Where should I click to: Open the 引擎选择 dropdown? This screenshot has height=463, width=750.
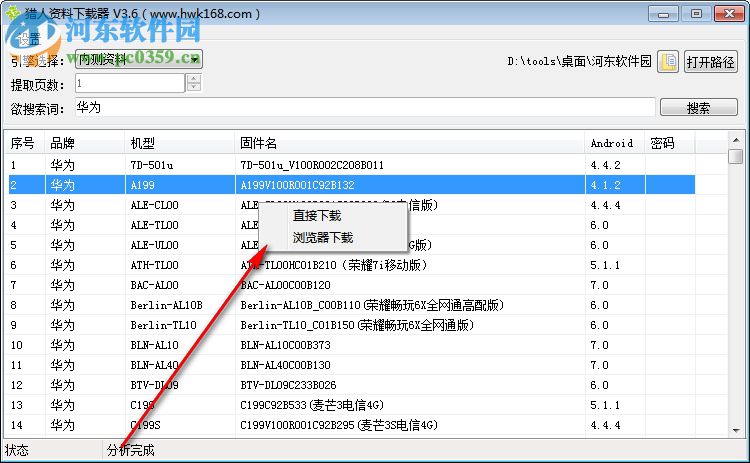coord(139,59)
